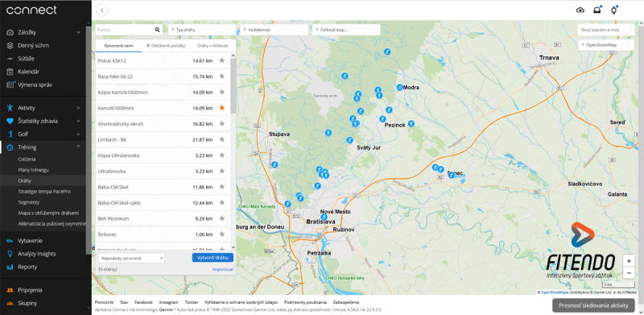Image resolution: width=644 pixels, height=315 pixels.
Task: Open the Naposledy vytvorené sort dropdown
Action: click(131, 258)
